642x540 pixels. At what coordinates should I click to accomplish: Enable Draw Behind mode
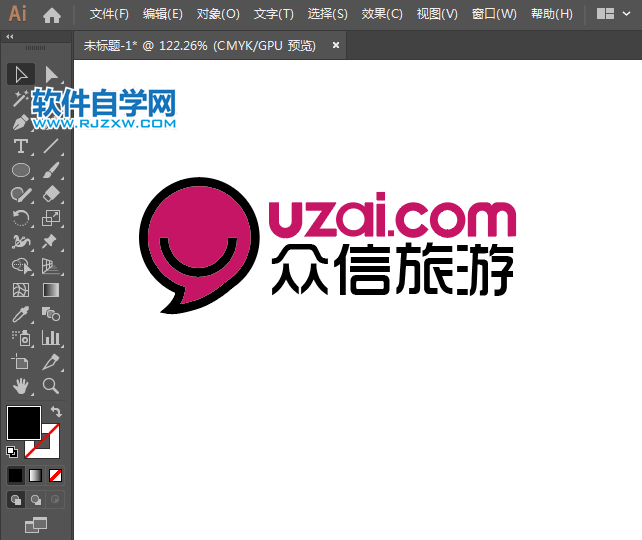click(36, 499)
